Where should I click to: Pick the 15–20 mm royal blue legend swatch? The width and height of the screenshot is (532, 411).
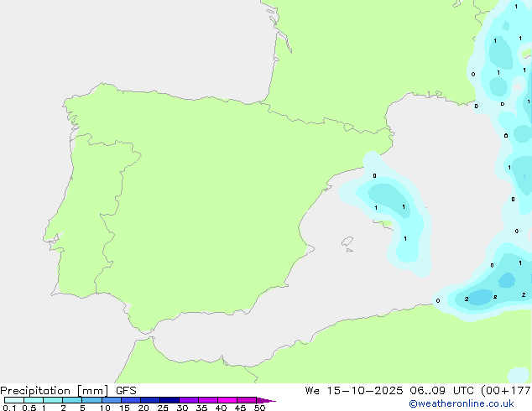pyautogui.click(x=131, y=400)
